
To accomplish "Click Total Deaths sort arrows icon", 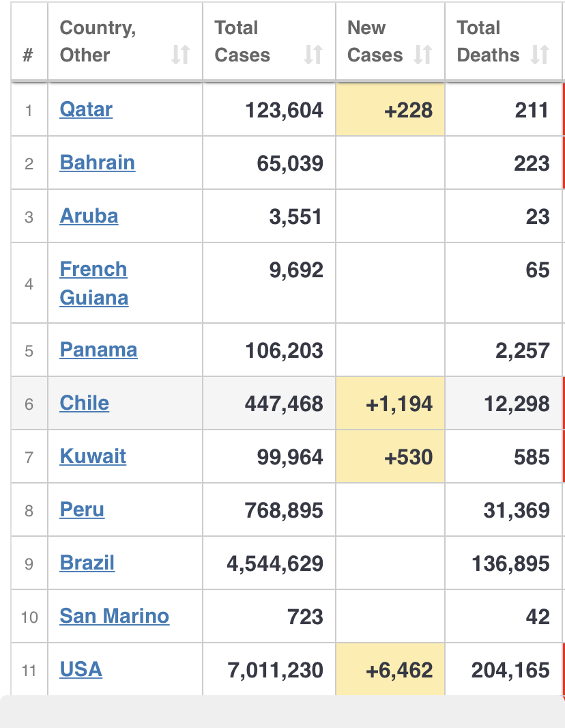I will [x=540, y=55].
